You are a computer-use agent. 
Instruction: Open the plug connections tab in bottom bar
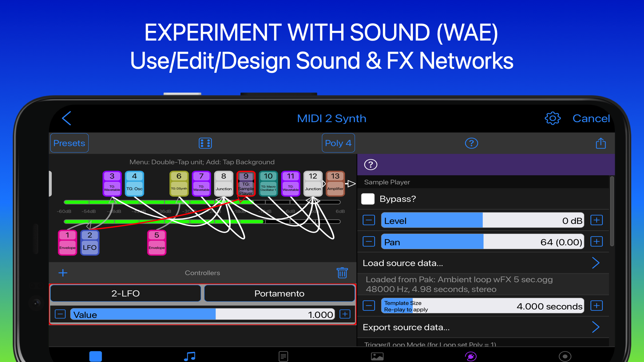tap(471, 356)
